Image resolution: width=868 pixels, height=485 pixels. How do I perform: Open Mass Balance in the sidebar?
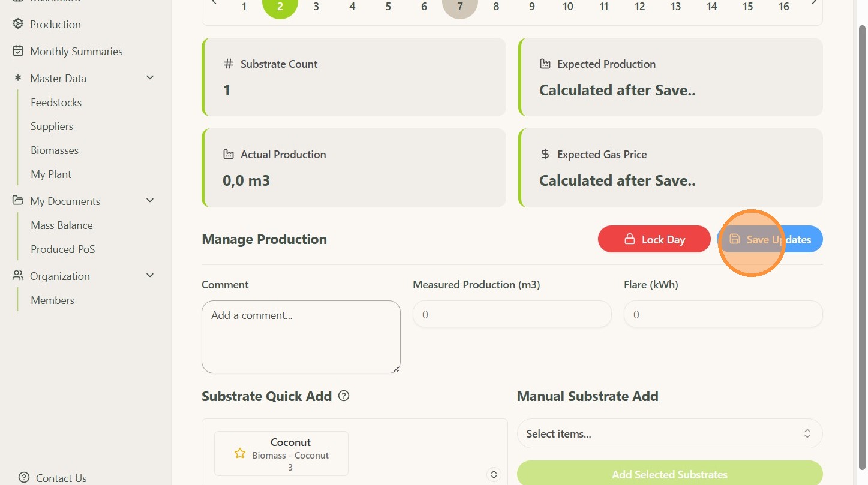(x=62, y=225)
